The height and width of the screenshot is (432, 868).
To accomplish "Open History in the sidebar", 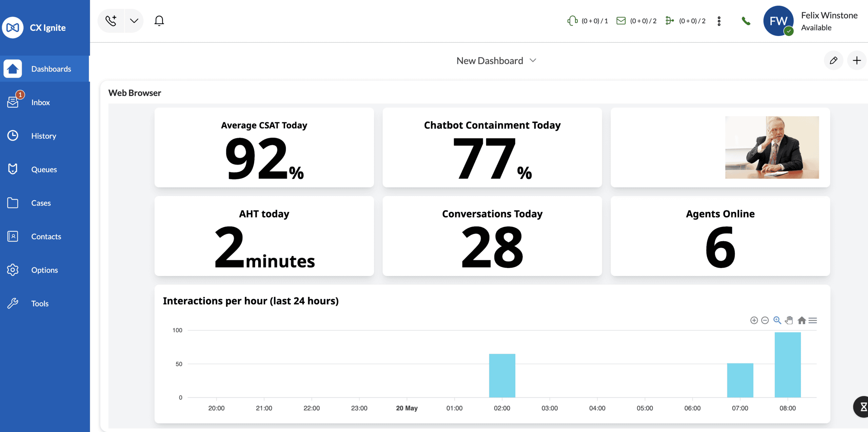I will tap(44, 136).
